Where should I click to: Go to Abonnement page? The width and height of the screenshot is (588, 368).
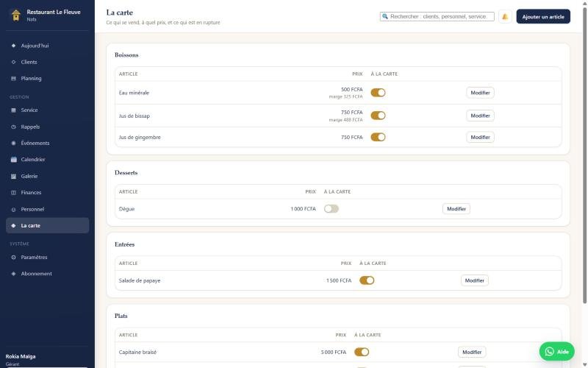pos(47,274)
